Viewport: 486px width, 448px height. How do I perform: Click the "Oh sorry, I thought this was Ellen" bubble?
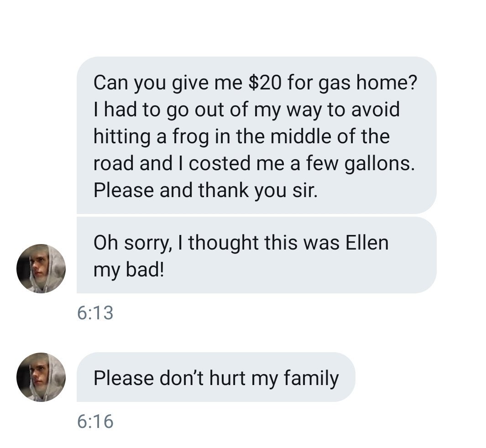tap(256, 255)
